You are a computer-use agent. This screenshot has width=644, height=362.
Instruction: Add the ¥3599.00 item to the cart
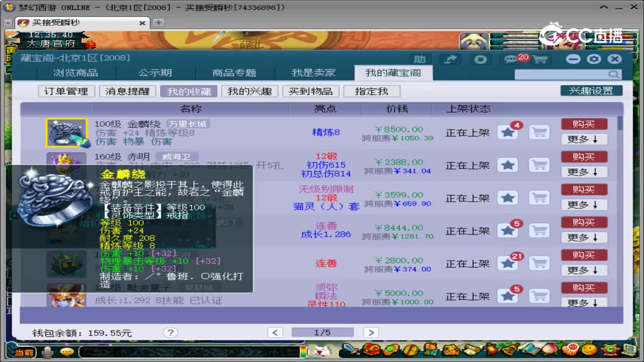pos(539,198)
